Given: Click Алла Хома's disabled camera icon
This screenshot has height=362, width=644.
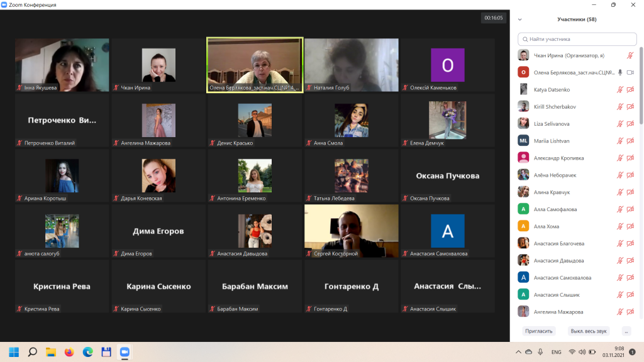Looking at the screenshot, I should tap(630, 226).
